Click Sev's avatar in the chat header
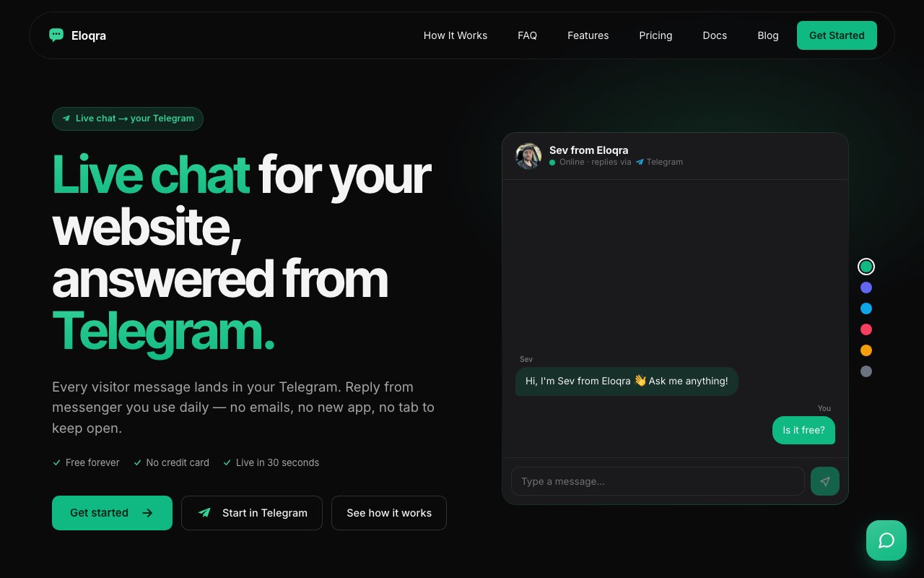This screenshot has height=578, width=924. pos(528,156)
